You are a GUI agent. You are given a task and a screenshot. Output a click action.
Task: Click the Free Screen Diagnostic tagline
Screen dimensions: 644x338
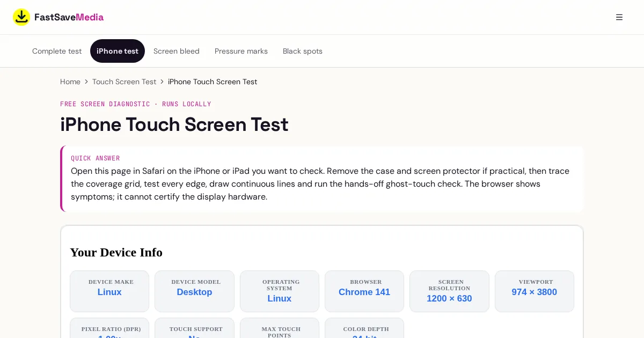point(136,104)
